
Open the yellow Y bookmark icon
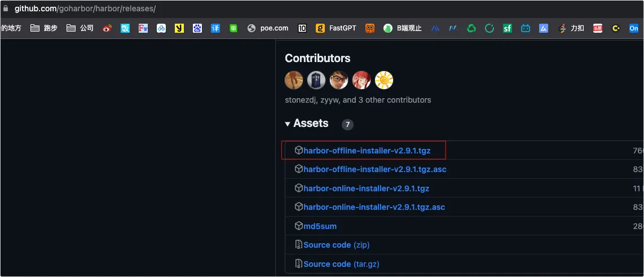point(179,28)
